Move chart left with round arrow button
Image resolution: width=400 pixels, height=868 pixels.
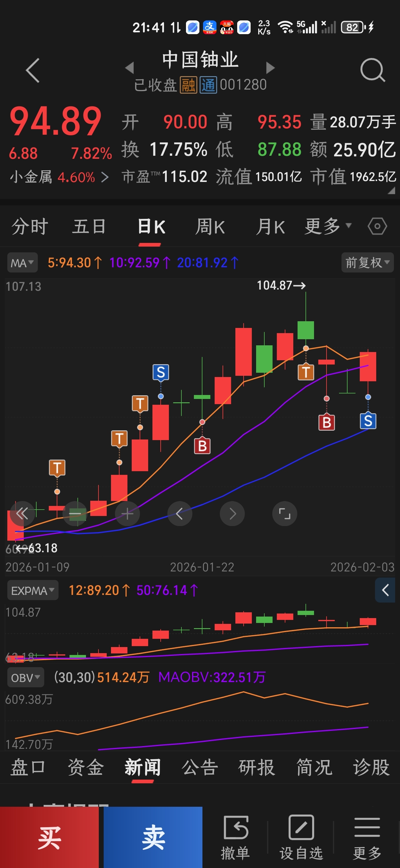click(180, 514)
